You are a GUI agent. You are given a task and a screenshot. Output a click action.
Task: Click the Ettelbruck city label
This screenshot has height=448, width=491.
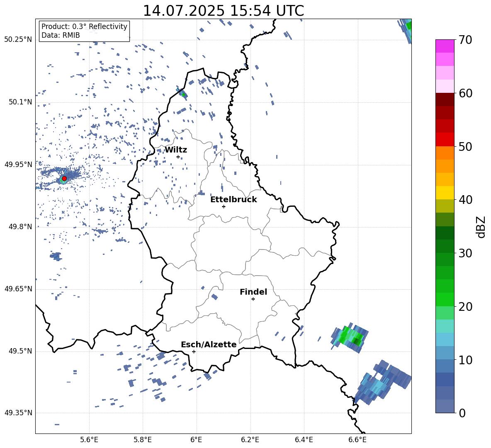[233, 200]
